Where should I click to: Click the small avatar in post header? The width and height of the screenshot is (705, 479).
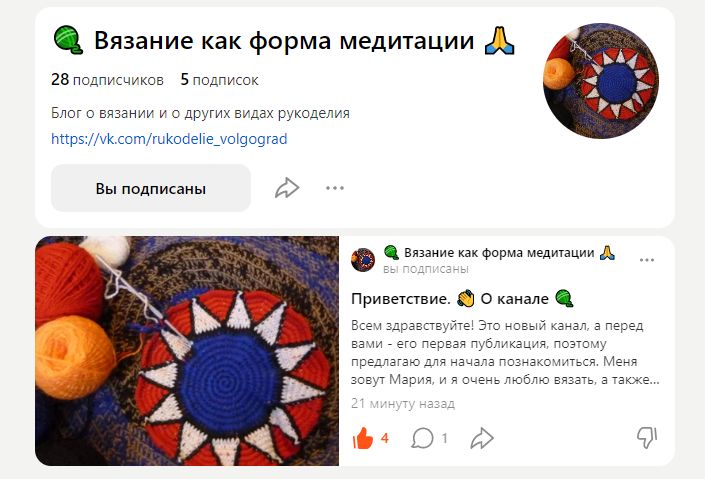pyautogui.click(x=363, y=260)
